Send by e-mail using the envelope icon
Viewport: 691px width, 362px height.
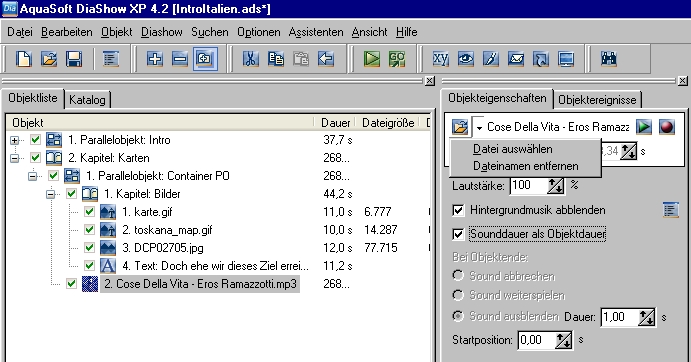pos(516,59)
